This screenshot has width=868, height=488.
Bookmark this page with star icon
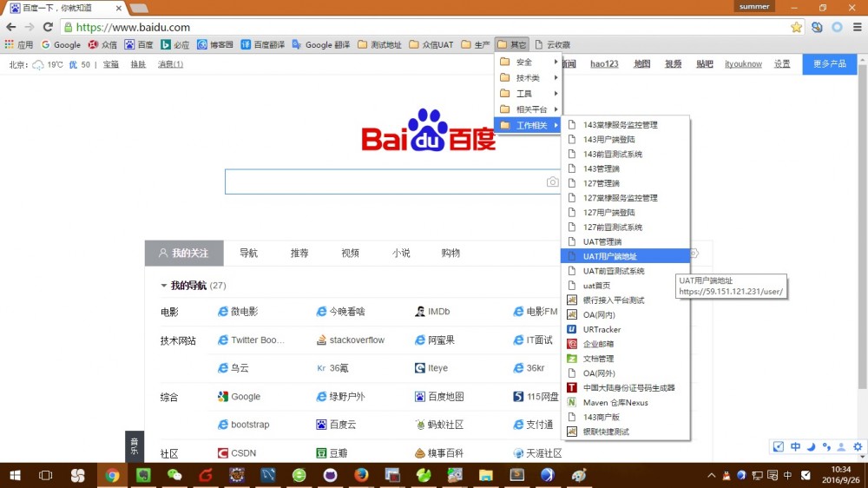[x=796, y=27]
